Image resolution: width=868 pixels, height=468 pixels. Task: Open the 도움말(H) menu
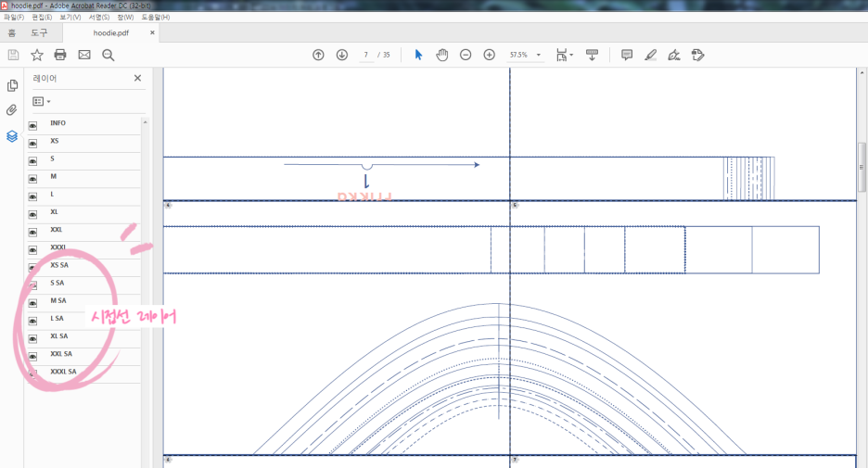(156, 18)
